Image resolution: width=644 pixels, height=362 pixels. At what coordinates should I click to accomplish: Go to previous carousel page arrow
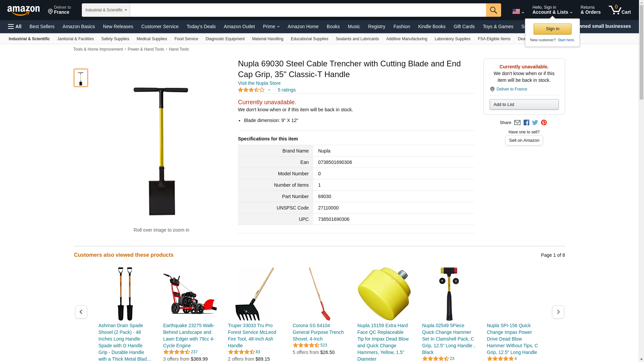click(81, 312)
